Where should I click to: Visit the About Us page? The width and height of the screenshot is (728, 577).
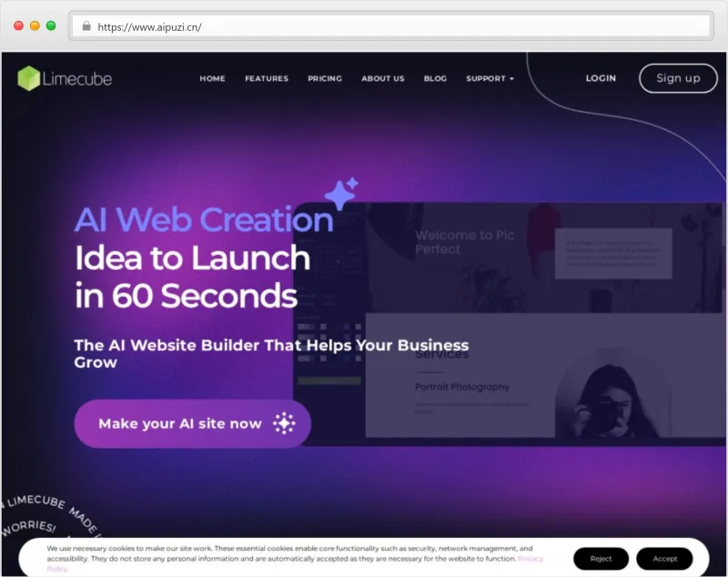pos(382,78)
